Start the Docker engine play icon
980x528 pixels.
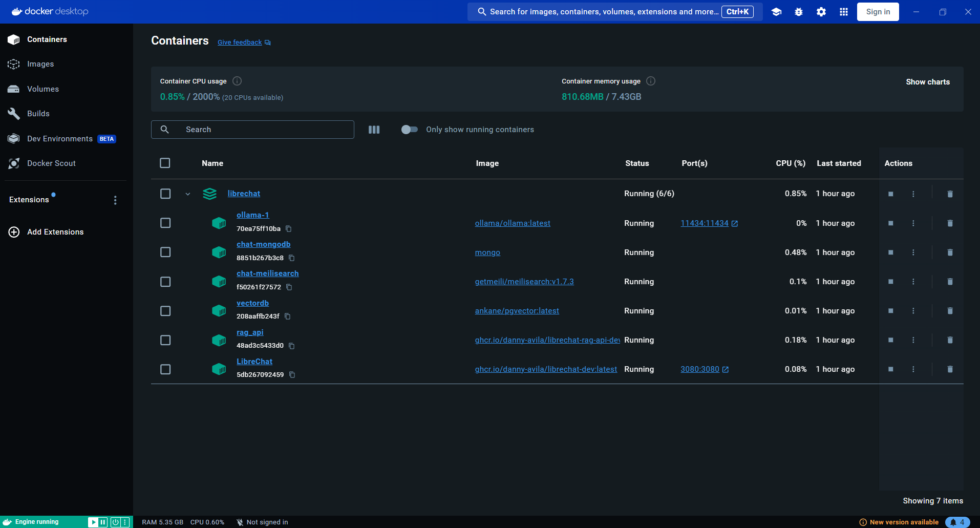coord(93,522)
